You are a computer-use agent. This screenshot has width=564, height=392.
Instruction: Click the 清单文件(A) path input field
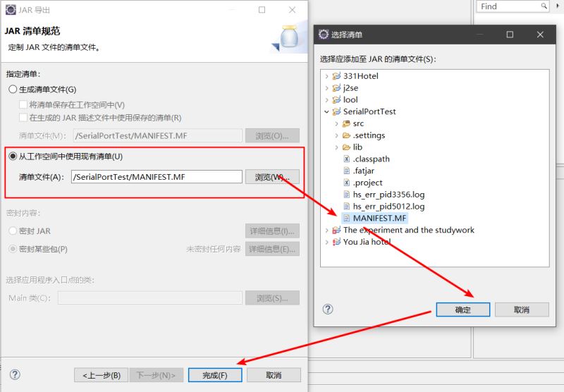click(157, 176)
